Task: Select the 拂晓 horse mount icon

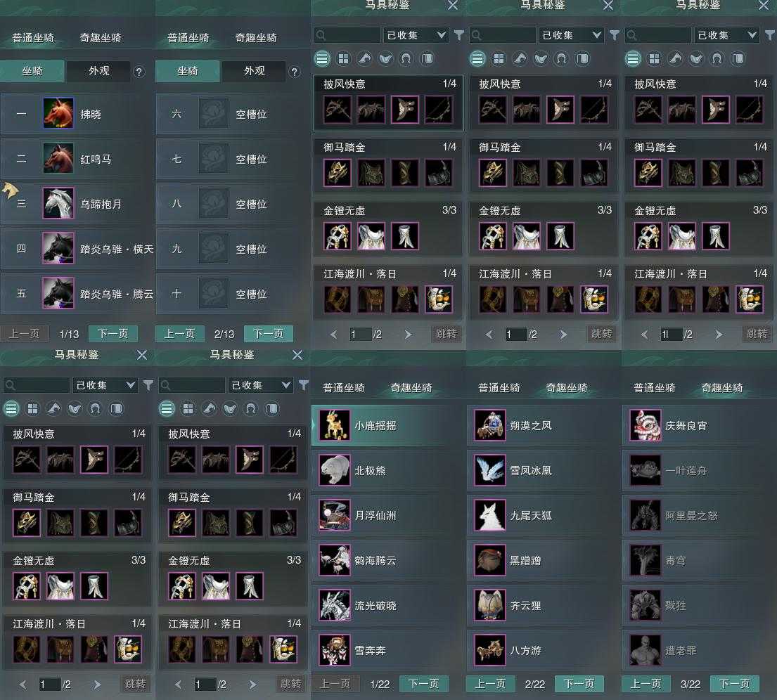Action: pyautogui.click(x=58, y=113)
